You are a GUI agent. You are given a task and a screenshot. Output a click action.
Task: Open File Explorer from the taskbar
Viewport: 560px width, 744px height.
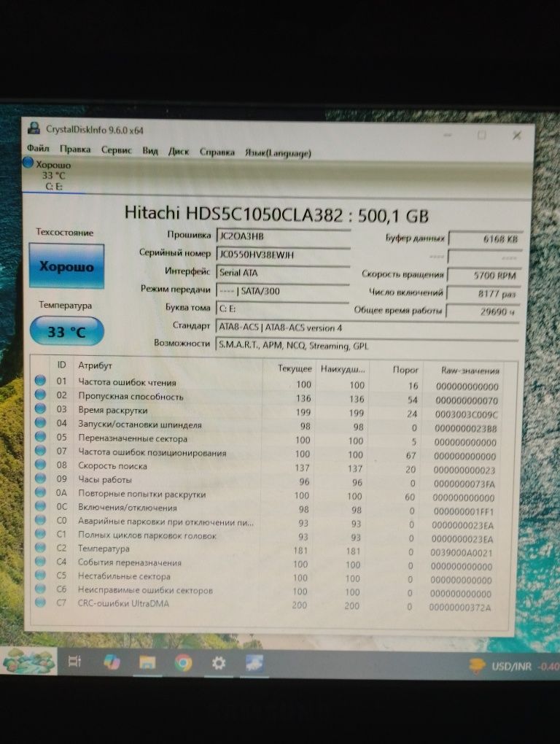pos(147,662)
